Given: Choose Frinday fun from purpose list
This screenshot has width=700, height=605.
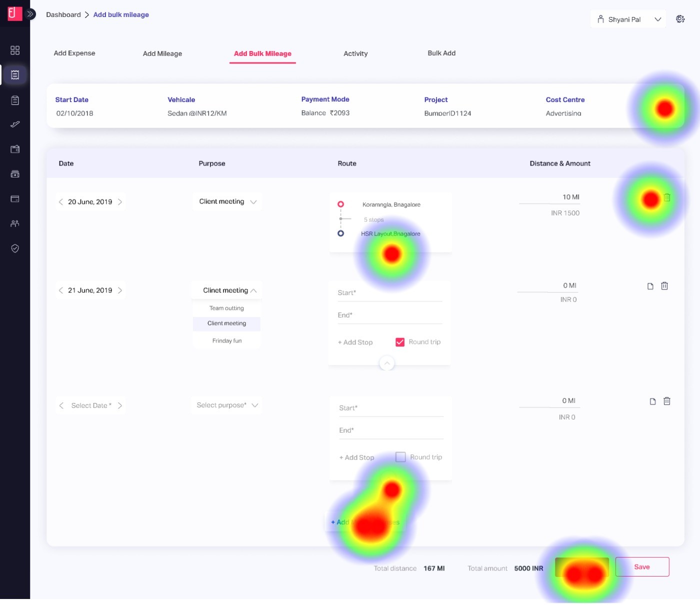Looking at the screenshot, I should tap(226, 341).
